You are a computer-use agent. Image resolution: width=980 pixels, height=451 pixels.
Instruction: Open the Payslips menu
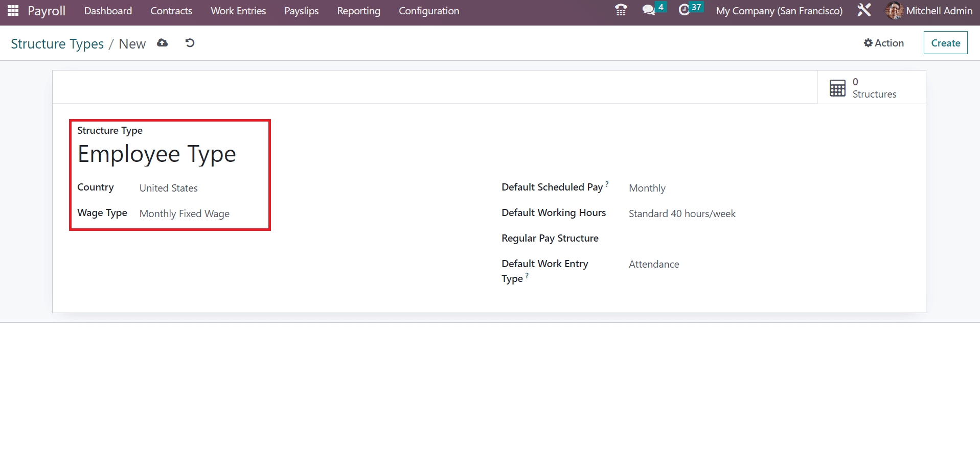[x=301, y=11]
